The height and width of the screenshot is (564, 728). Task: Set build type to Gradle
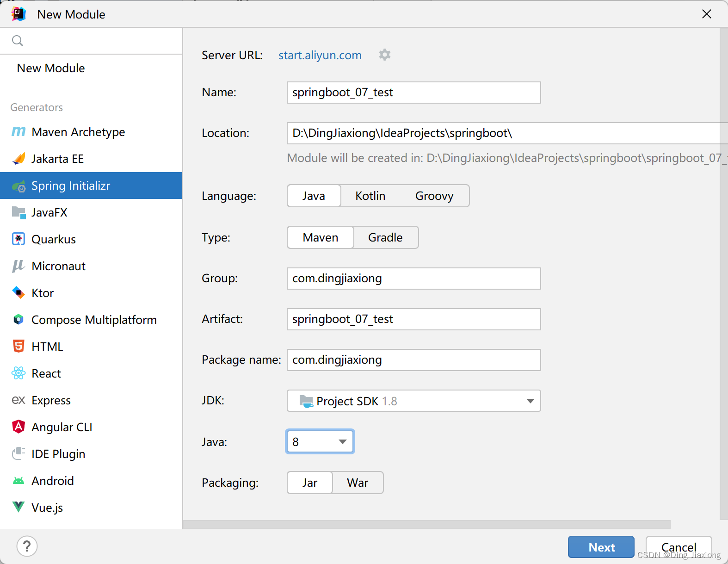pos(385,238)
